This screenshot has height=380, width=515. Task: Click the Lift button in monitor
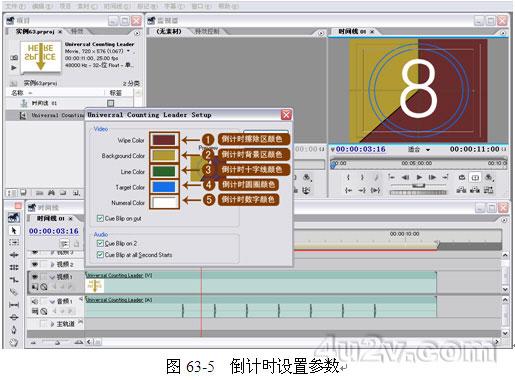462,190
